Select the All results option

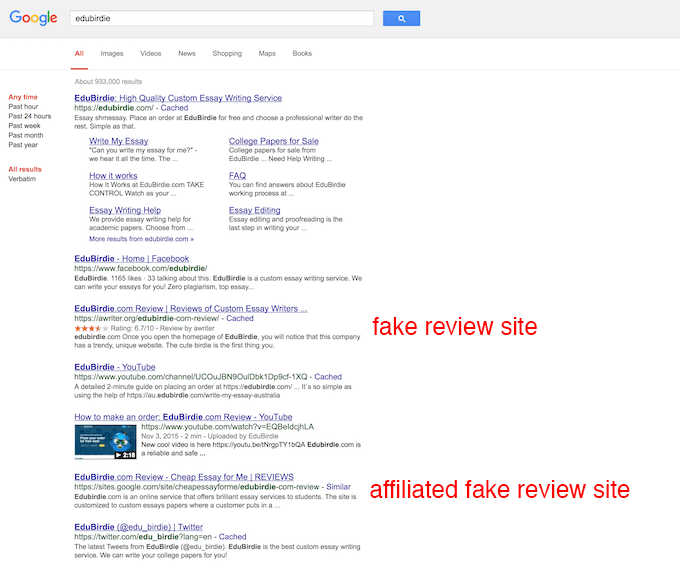tap(25, 169)
